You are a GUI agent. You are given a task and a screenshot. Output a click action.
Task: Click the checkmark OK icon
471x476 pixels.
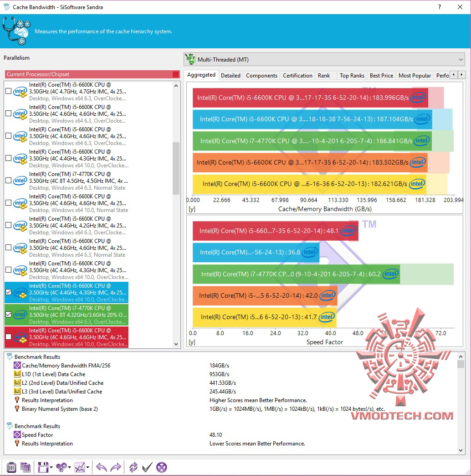pyautogui.click(x=147, y=467)
